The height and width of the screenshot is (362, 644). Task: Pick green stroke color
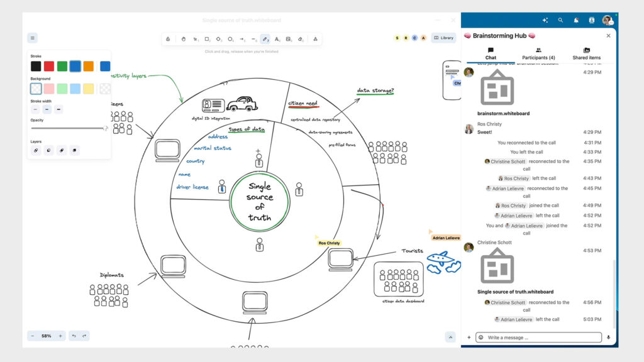pyautogui.click(x=62, y=66)
